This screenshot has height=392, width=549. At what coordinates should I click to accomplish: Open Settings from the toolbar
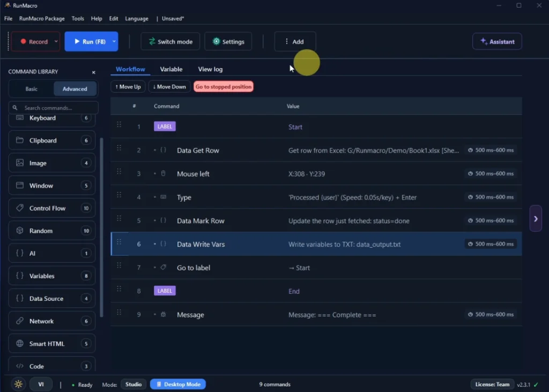pos(228,41)
